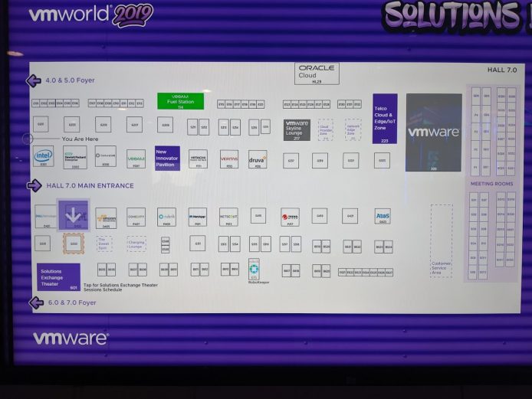The width and height of the screenshot is (532, 399).
Task: Tap the HALL 7.0 label
Action: pos(502,70)
